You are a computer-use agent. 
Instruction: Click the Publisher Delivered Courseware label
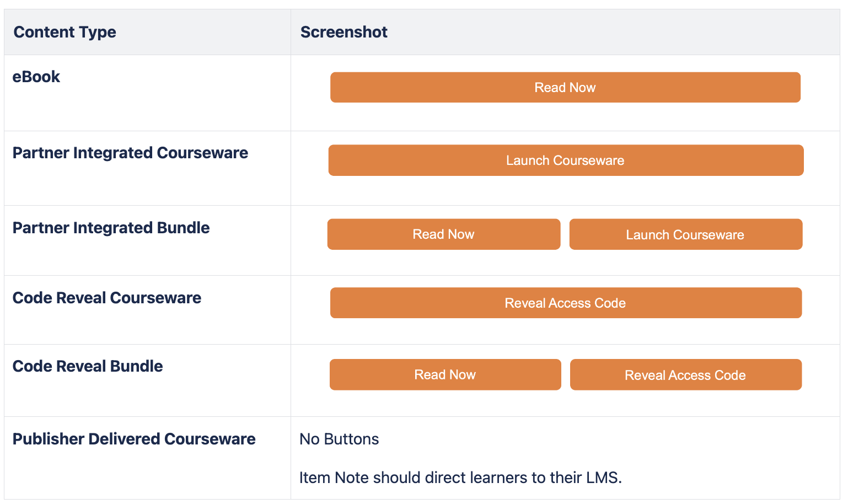134,439
